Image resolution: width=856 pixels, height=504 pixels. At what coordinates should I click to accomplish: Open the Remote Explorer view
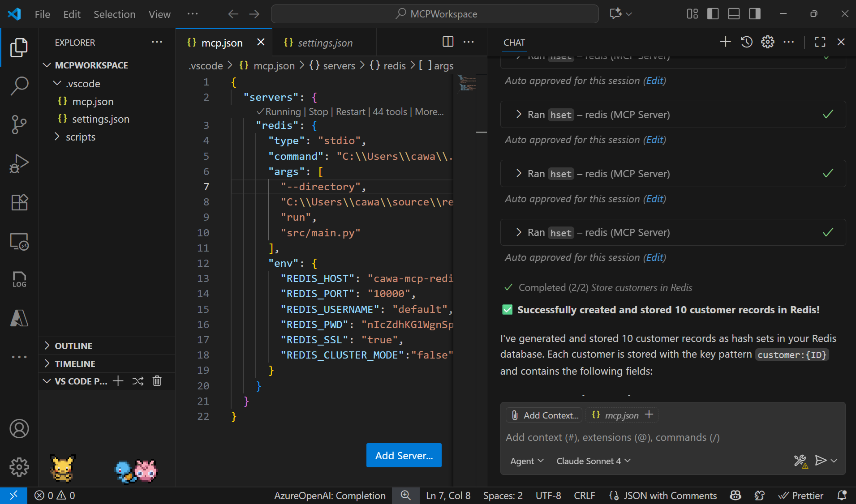(x=19, y=241)
